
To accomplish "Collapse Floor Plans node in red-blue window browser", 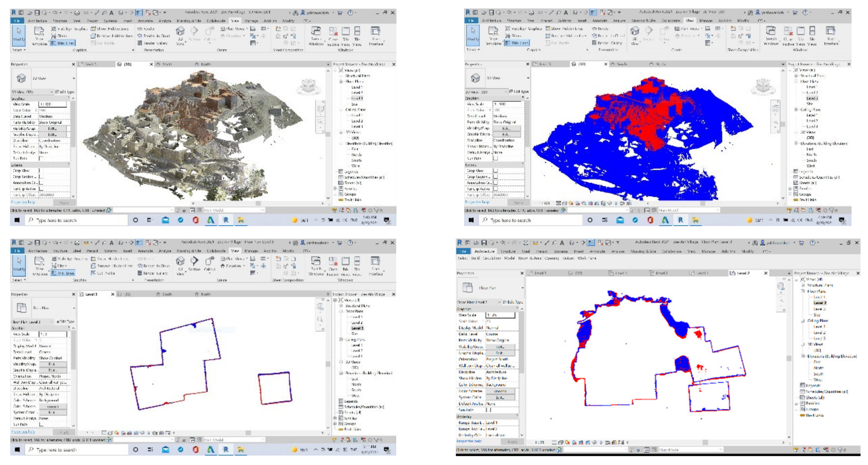I will [797, 81].
